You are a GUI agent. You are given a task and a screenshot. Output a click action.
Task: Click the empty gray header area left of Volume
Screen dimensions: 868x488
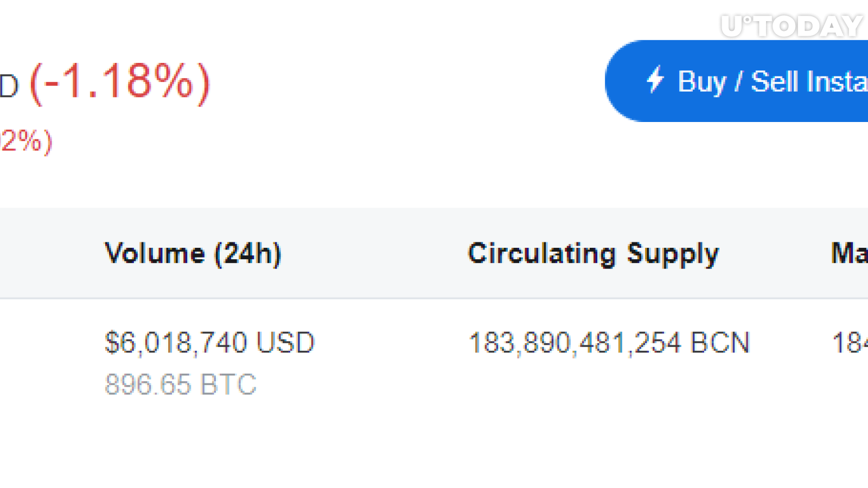click(52, 253)
